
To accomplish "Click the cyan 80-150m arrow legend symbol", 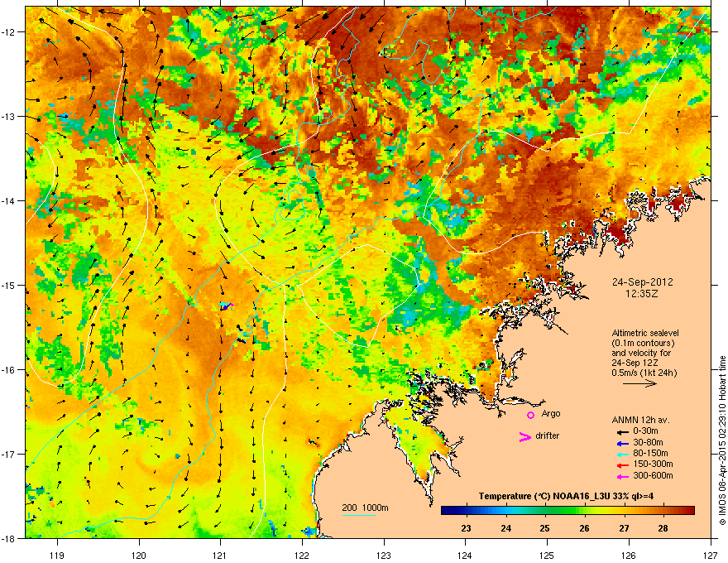I will (622, 454).
